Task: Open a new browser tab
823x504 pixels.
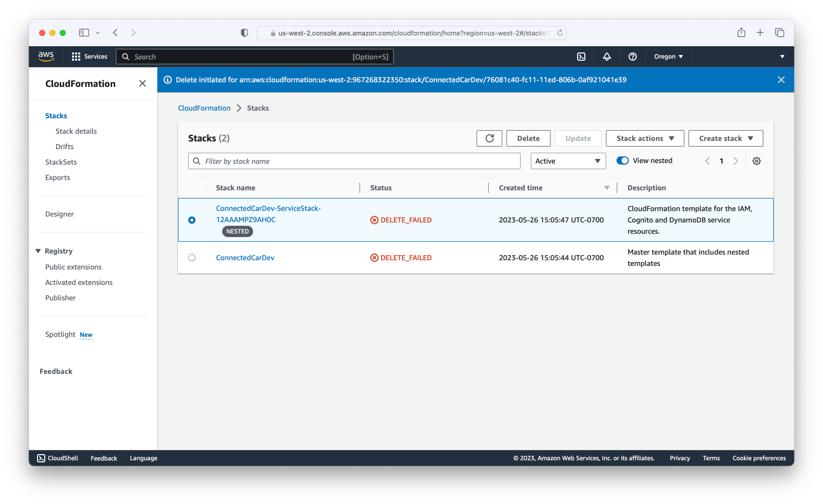Action: pyautogui.click(x=760, y=32)
